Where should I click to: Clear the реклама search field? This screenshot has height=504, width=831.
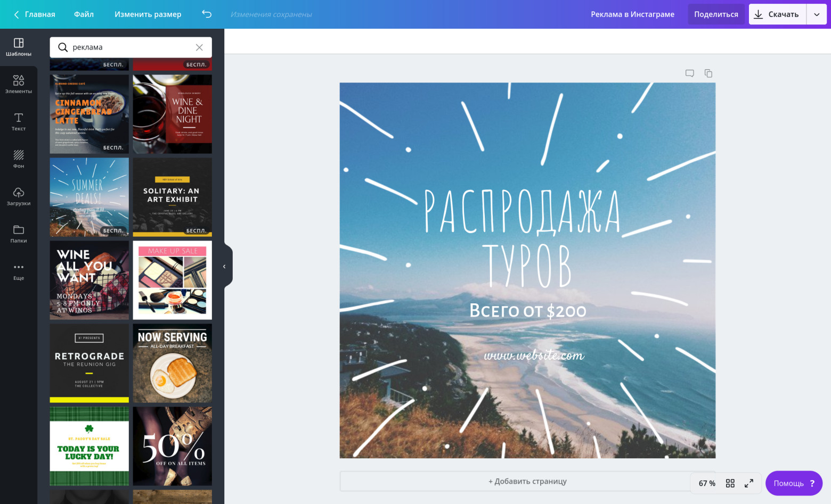point(199,47)
